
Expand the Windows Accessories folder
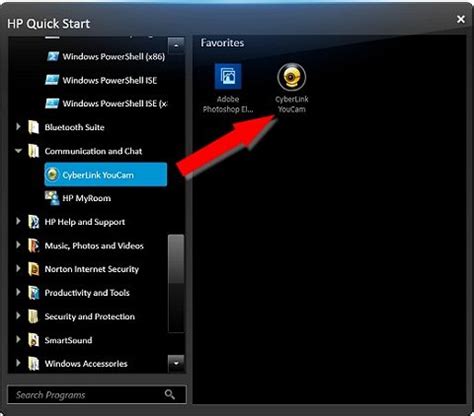(x=18, y=363)
